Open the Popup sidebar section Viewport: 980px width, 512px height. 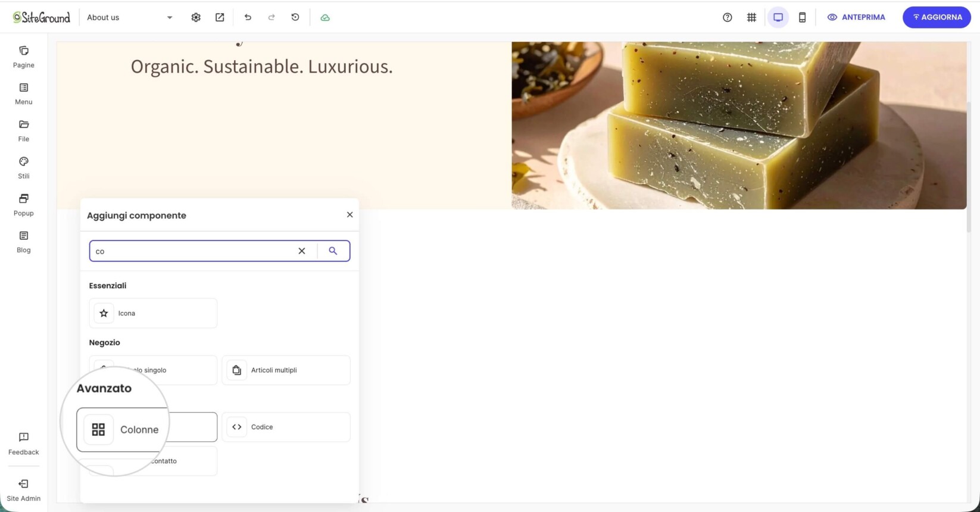[24, 204]
